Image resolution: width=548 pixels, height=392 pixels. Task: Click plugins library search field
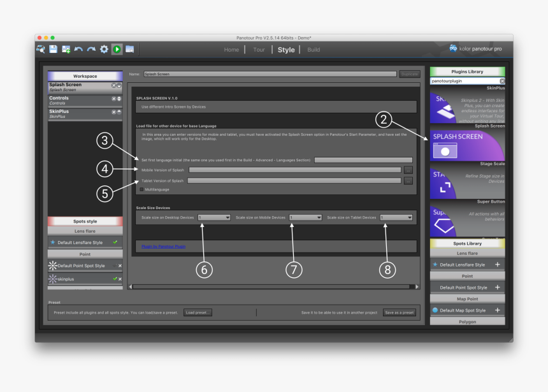pos(465,81)
